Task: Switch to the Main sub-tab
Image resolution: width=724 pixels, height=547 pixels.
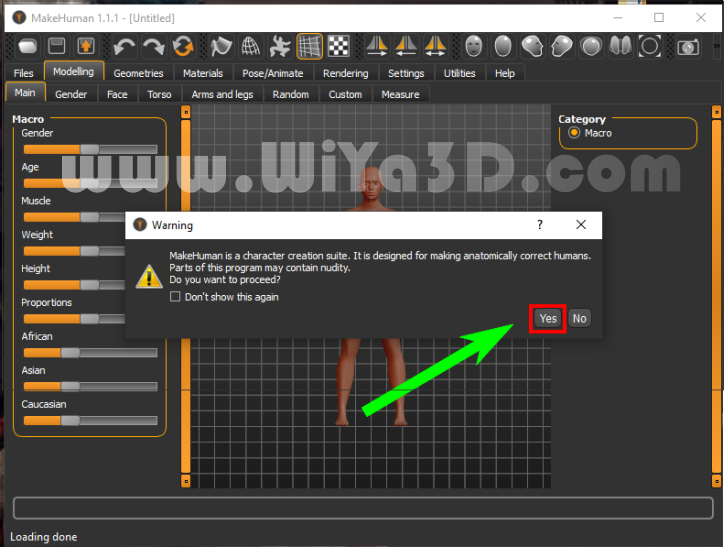Action: 25,93
